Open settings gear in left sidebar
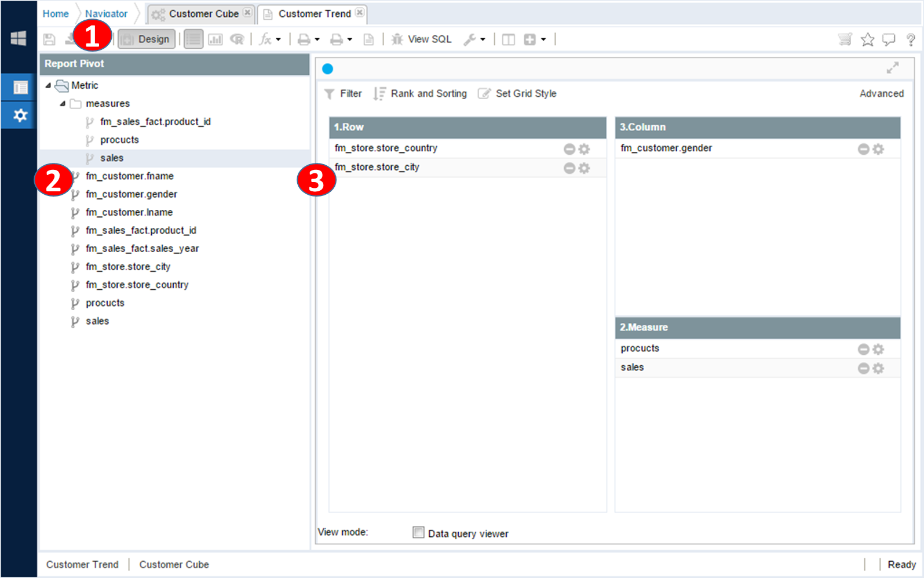 point(20,115)
